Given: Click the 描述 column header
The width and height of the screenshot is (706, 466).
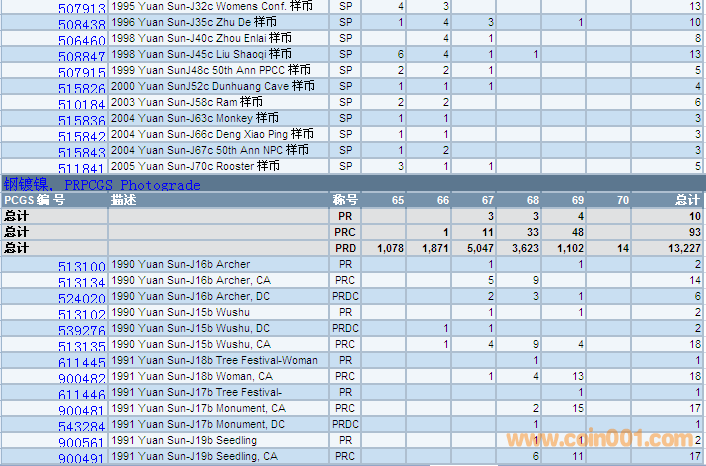Looking at the screenshot, I should click(124, 200).
